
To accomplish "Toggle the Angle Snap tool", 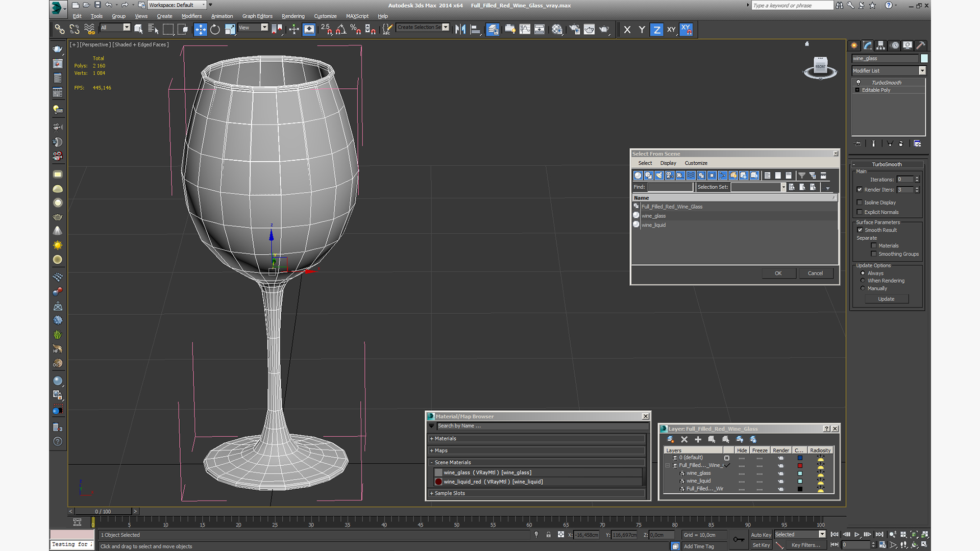I will (x=341, y=30).
